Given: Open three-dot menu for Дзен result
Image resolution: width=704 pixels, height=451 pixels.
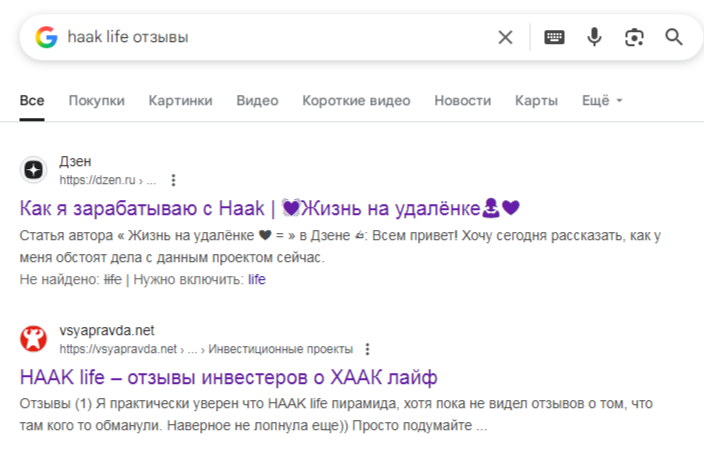Looking at the screenshot, I should click(x=173, y=180).
